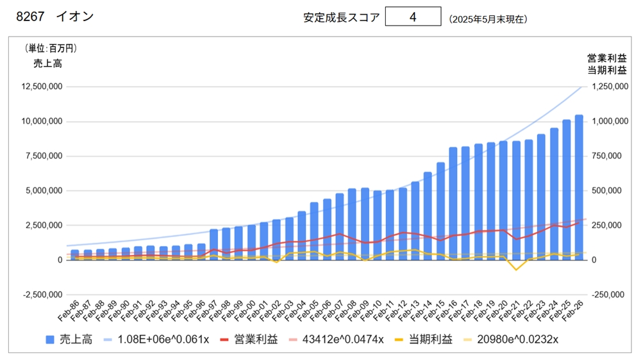Click the Feb-97 x-axis label

pyautogui.click(x=207, y=311)
